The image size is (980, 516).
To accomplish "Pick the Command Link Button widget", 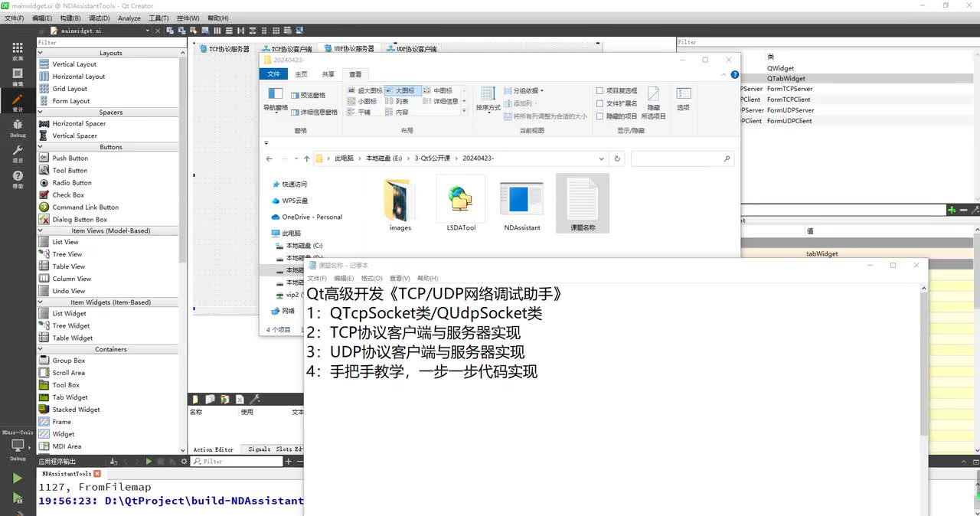I will 85,207.
